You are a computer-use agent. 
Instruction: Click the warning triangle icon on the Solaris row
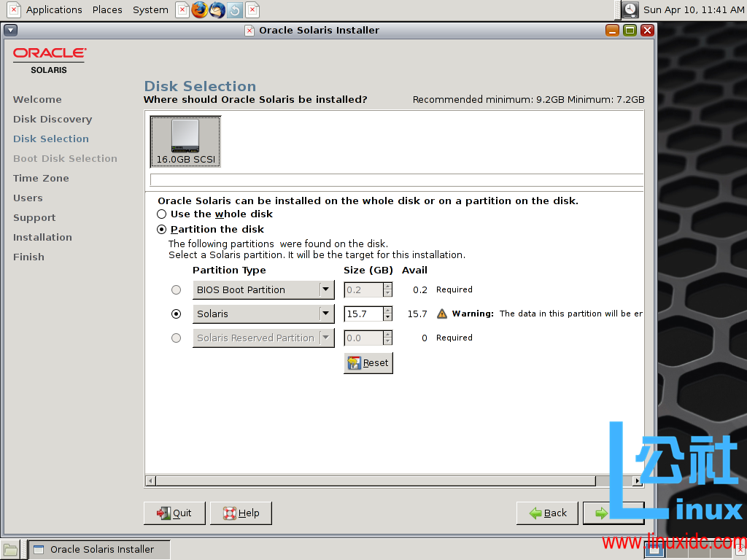pyautogui.click(x=442, y=314)
